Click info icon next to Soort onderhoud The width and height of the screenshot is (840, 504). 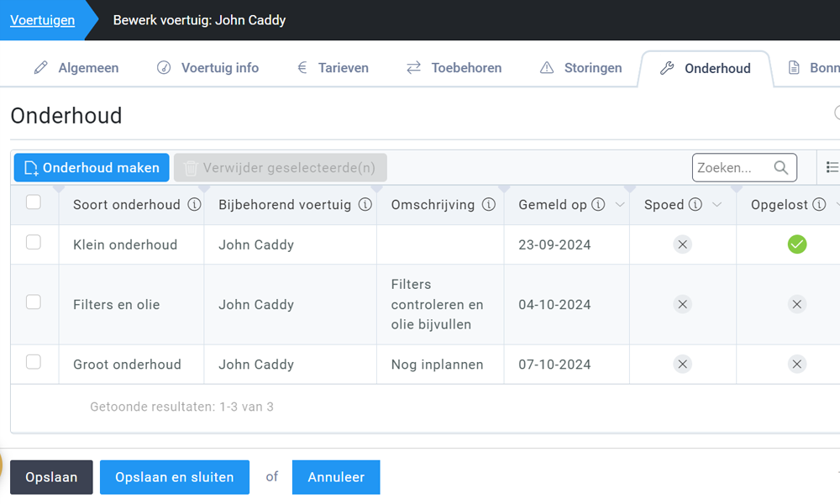(194, 205)
